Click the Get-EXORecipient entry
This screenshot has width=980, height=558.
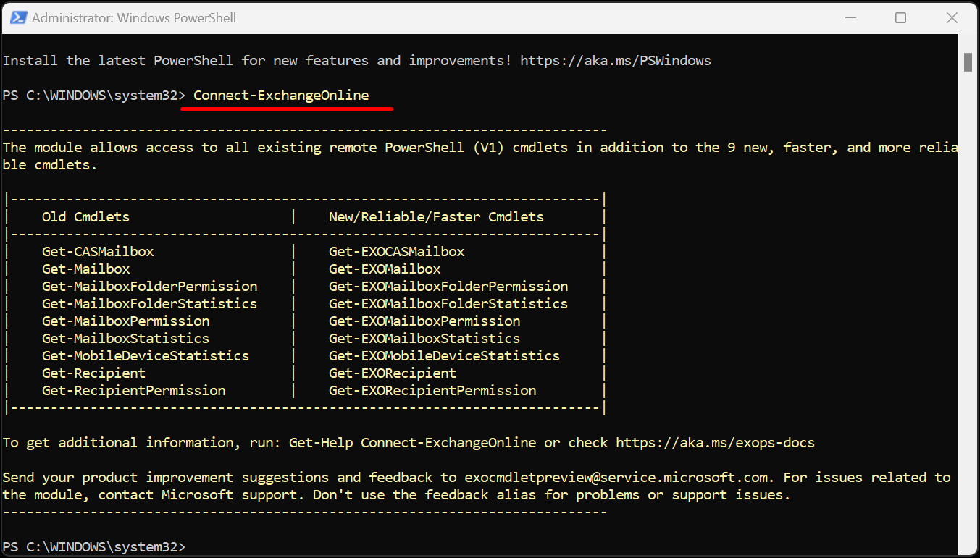[x=393, y=373]
